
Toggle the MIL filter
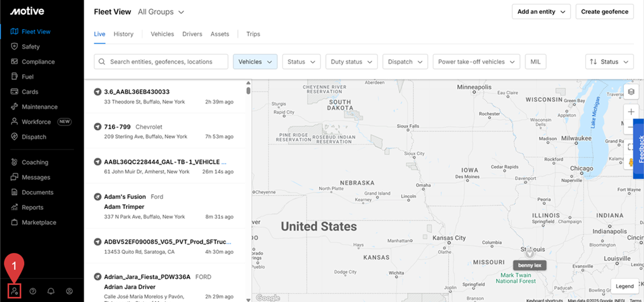[535, 61]
